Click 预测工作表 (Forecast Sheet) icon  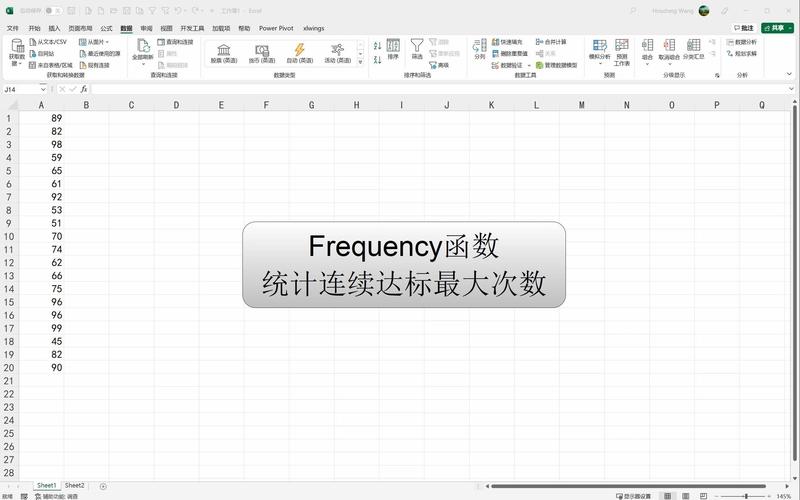click(x=621, y=45)
